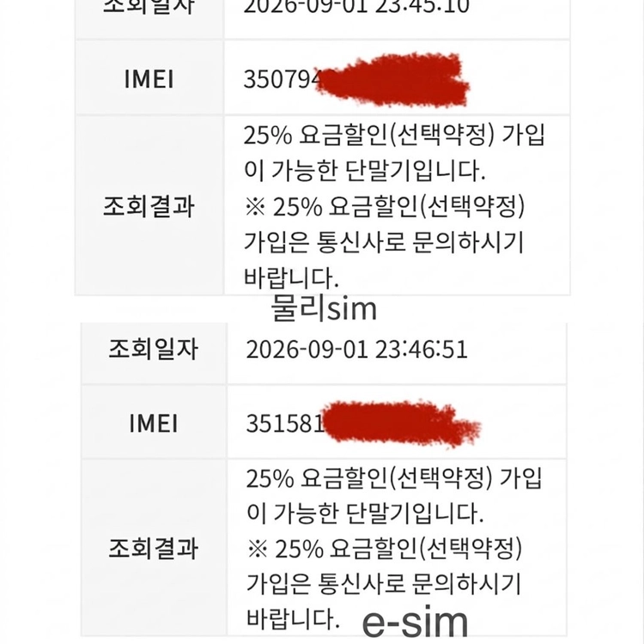Screen dimensions: 644x644
Task: Click the ※ note line in the lower table
Action: [x=385, y=549]
